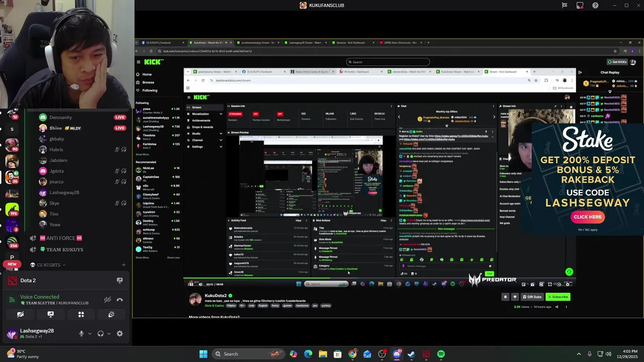Viewport: 644px width, 362px height.
Task: Open video more options kebab menu
Action: 566,307
